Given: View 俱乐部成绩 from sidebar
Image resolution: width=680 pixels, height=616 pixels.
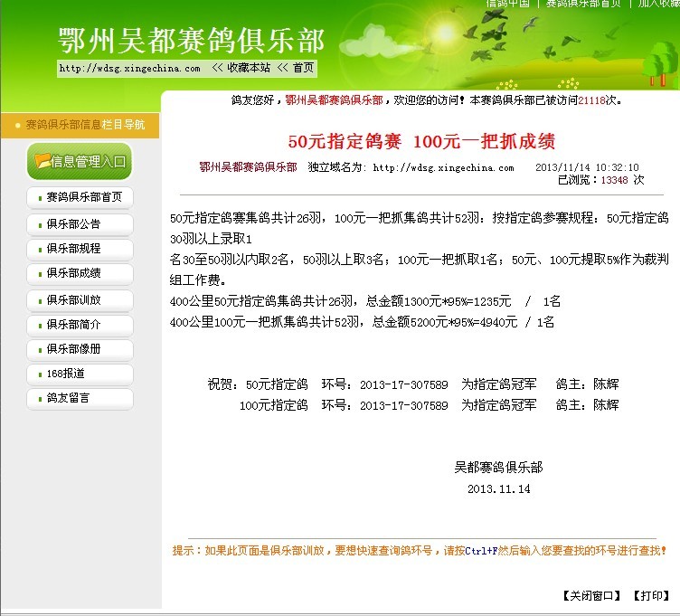Looking at the screenshot, I should 73,273.
